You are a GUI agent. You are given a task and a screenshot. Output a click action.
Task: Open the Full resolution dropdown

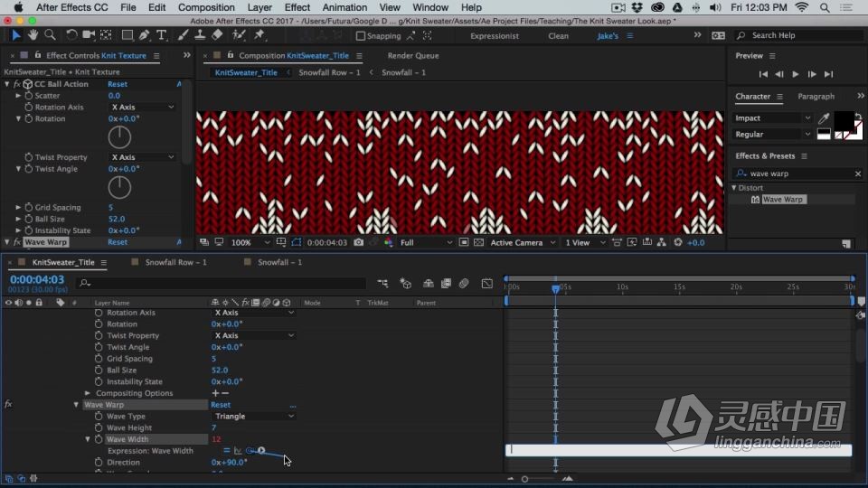coord(425,242)
